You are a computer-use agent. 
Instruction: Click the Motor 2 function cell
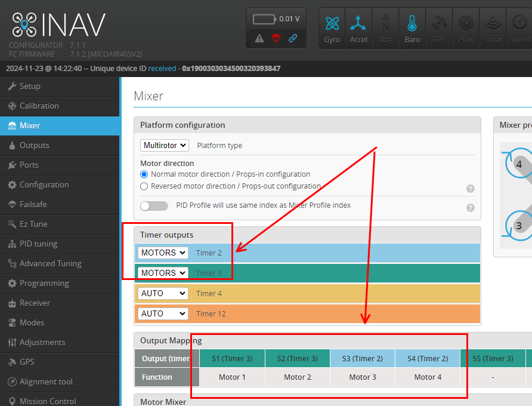tap(298, 377)
